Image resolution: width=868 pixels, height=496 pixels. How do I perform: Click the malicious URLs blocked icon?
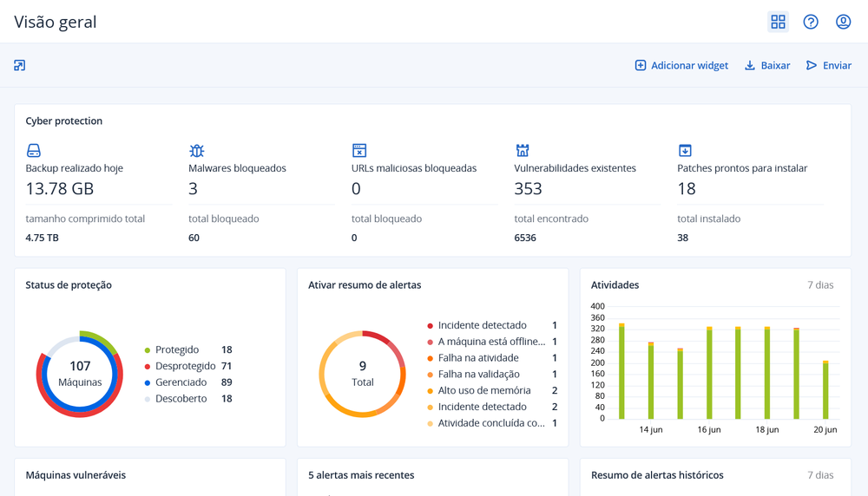(359, 151)
